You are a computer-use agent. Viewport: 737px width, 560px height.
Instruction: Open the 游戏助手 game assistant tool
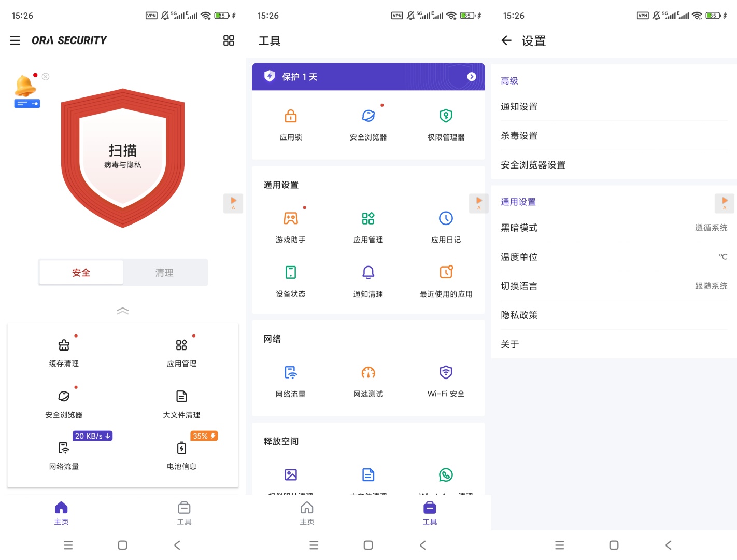[x=290, y=226]
